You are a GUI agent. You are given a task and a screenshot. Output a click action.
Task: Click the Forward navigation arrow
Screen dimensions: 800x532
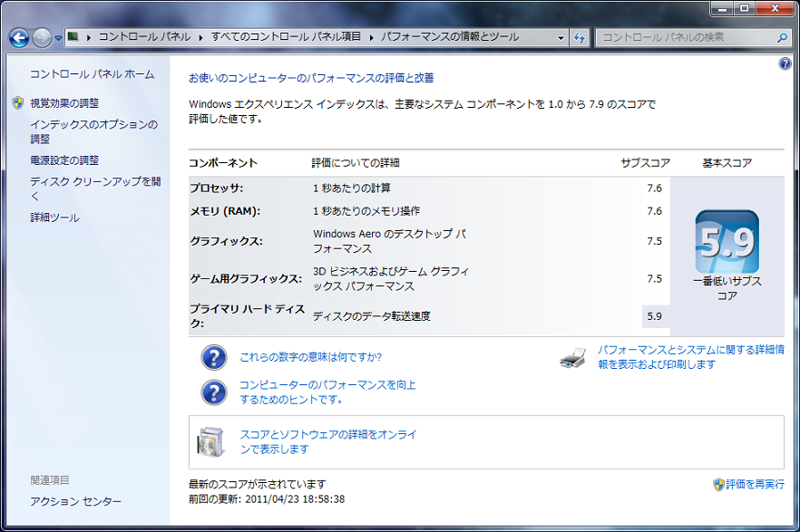click(x=42, y=38)
